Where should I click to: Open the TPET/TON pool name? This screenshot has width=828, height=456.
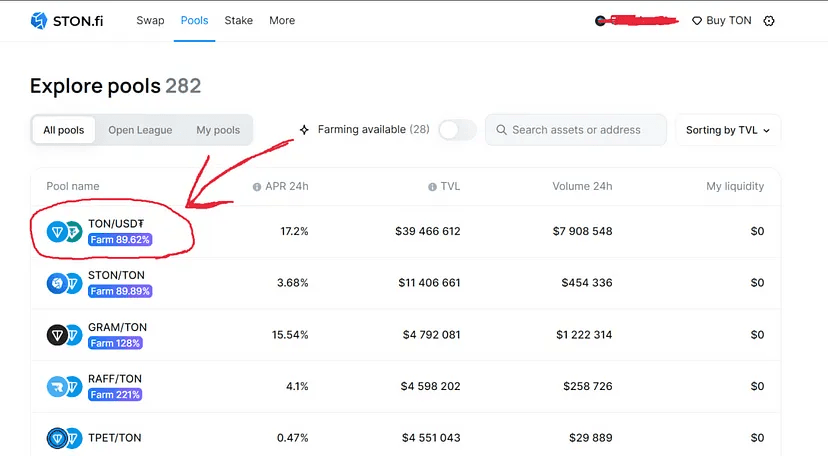115,438
